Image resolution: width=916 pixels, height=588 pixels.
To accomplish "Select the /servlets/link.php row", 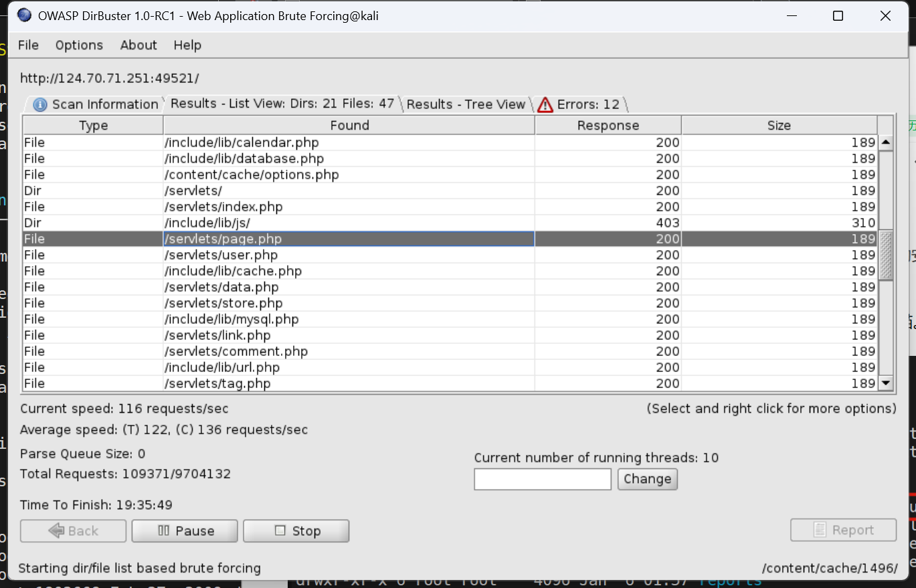I will click(x=450, y=335).
